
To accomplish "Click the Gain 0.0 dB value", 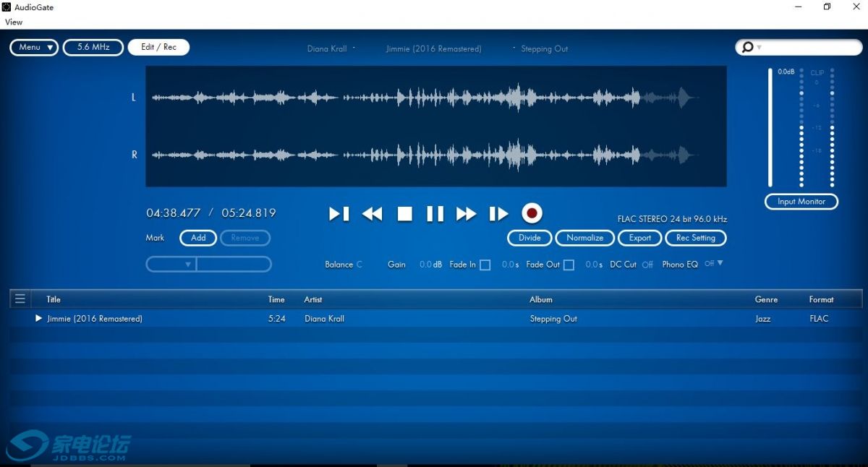I will [430, 265].
